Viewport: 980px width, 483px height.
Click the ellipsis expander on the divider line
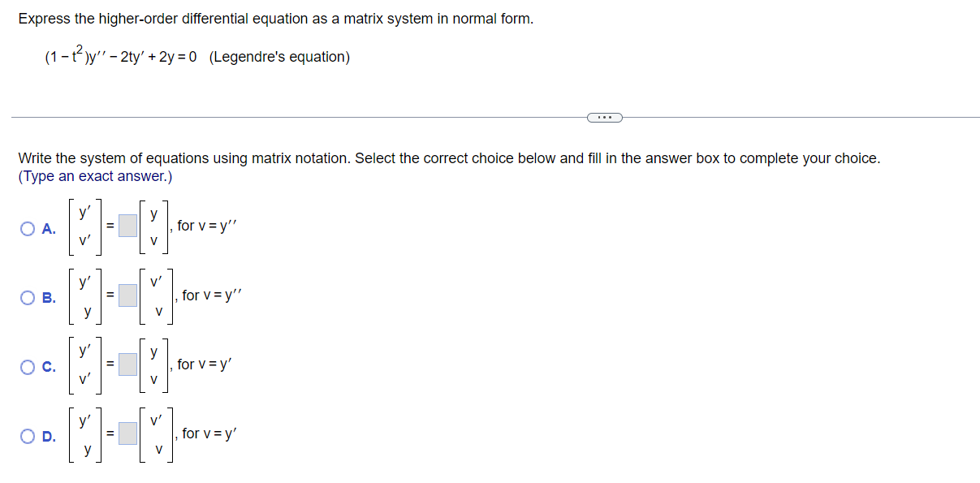[604, 117]
